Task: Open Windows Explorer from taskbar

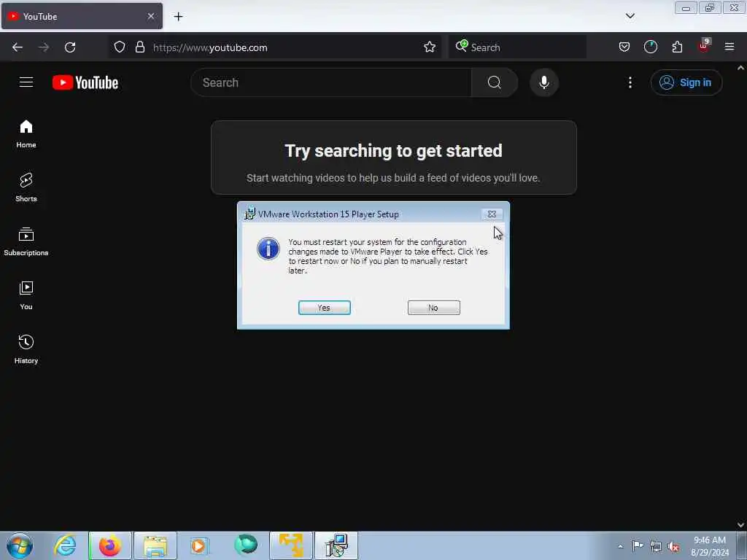Action: tap(155, 545)
